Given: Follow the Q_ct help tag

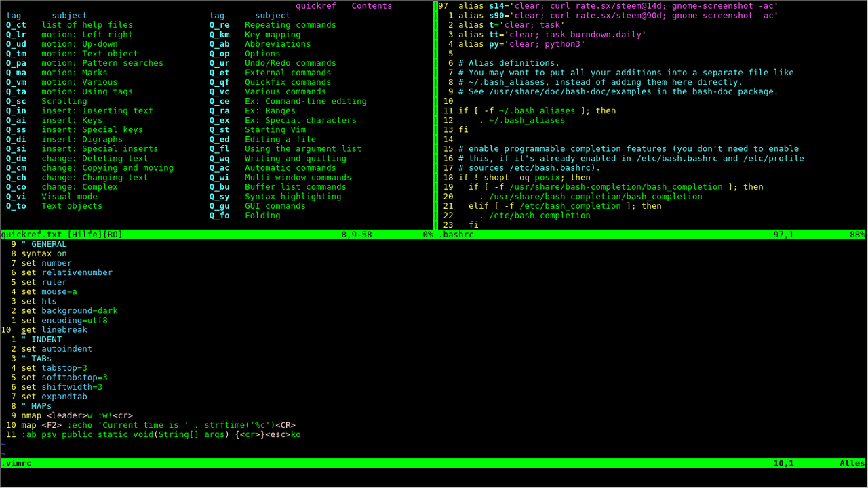Looking at the screenshot, I should pos(16,25).
